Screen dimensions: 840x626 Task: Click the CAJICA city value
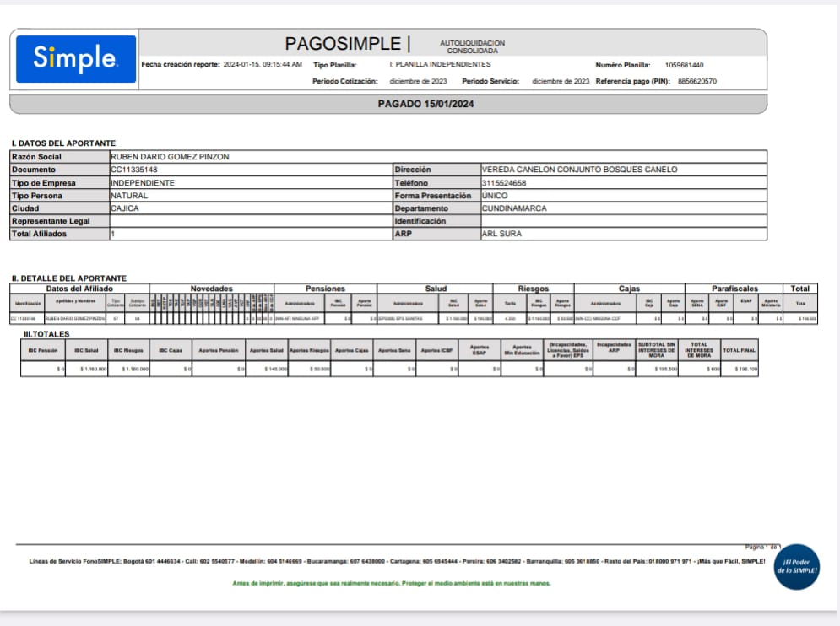(x=125, y=208)
